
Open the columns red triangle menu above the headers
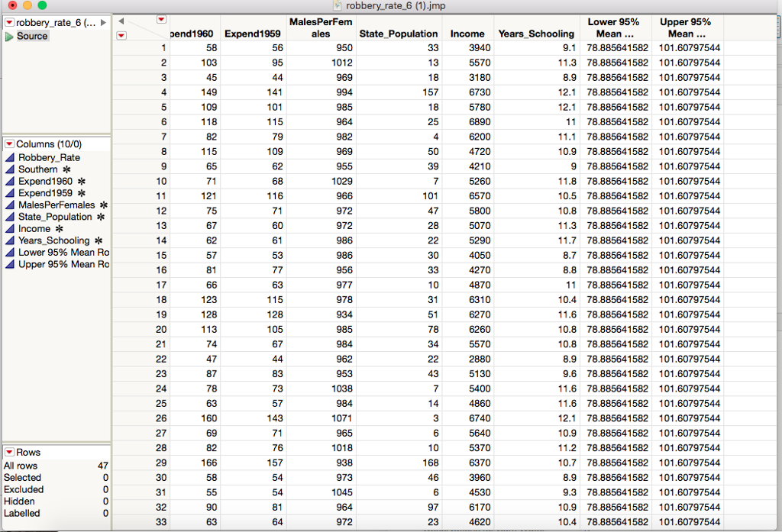(160, 18)
